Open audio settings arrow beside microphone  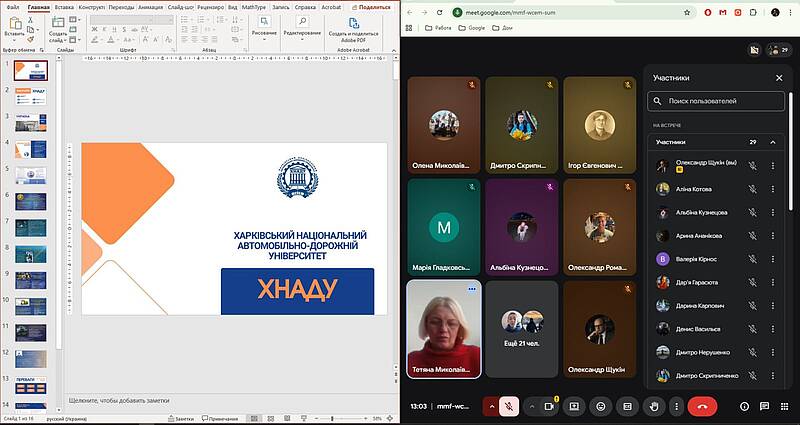pos(491,406)
